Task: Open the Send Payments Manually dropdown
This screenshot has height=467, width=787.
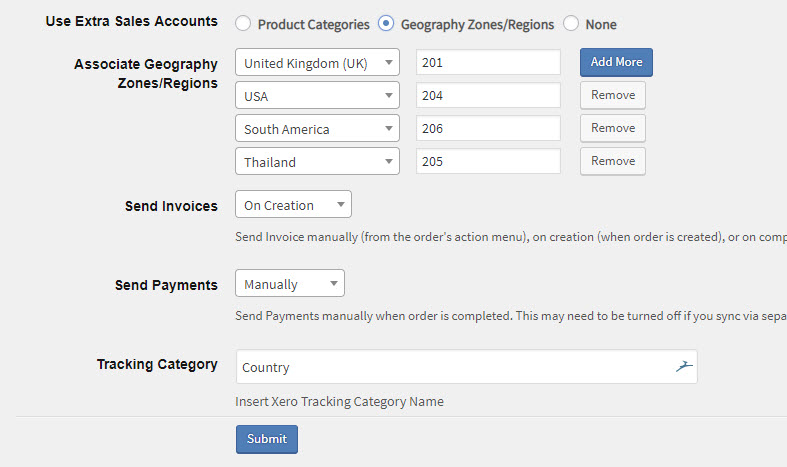Action: (290, 283)
